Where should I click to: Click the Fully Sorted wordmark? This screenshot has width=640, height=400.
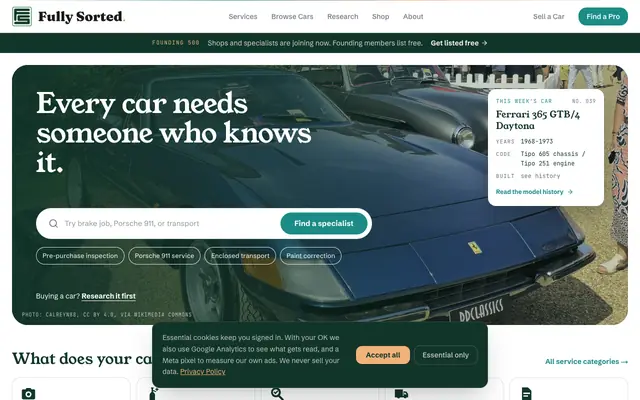click(81, 17)
